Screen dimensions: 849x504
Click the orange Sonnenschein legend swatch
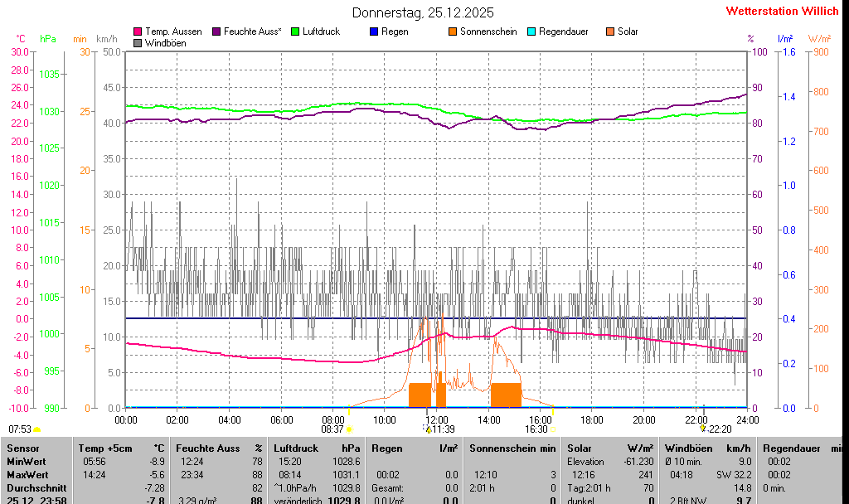pos(453,31)
